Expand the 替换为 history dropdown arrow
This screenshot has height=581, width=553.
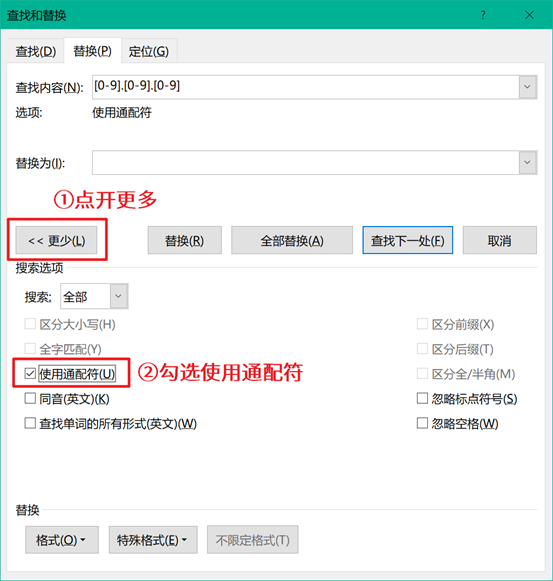pyautogui.click(x=527, y=162)
